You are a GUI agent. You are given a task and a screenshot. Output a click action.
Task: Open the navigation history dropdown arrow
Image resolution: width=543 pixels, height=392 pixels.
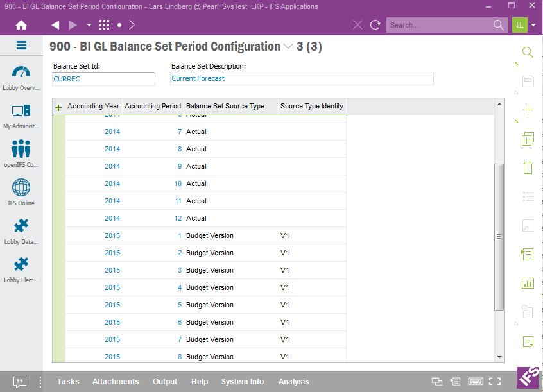click(x=89, y=25)
